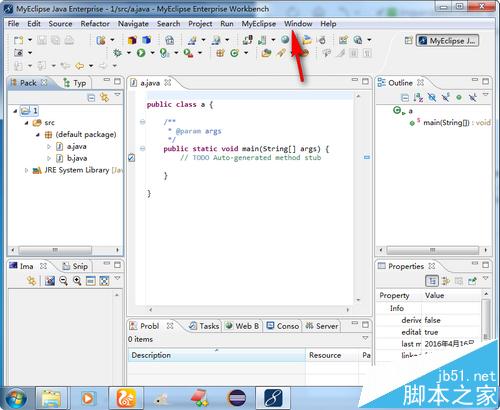Open the MyEclipse menu
The height and width of the screenshot is (410, 500).
[x=259, y=24]
